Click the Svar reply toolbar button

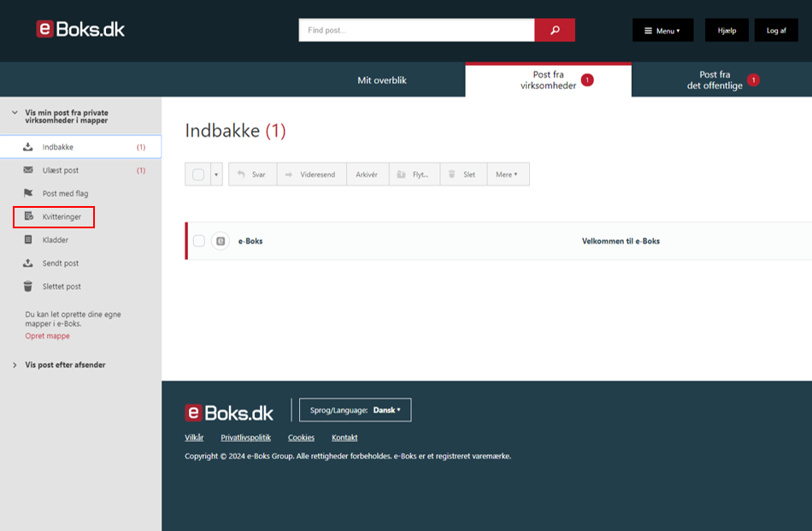tap(252, 174)
